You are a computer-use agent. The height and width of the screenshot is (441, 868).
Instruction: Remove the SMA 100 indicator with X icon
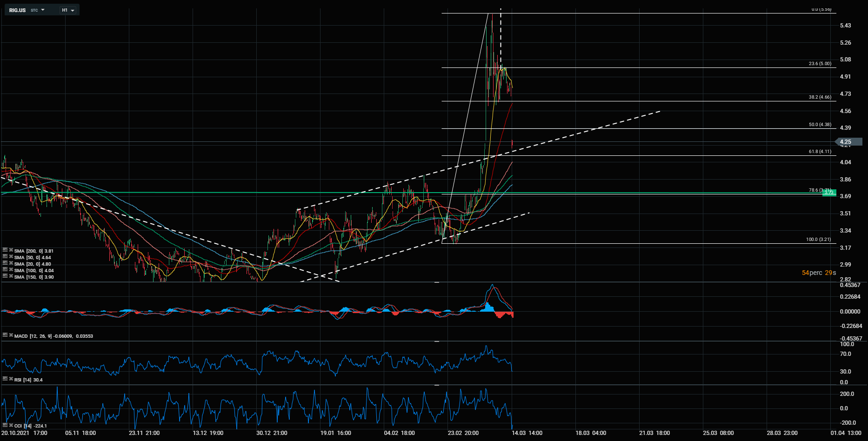(11, 270)
